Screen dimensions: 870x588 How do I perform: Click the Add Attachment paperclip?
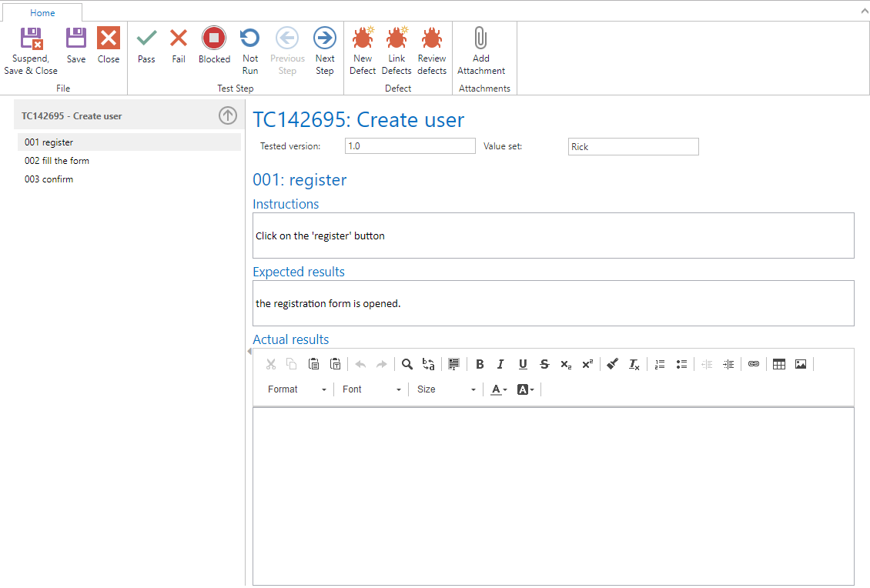[x=480, y=51]
